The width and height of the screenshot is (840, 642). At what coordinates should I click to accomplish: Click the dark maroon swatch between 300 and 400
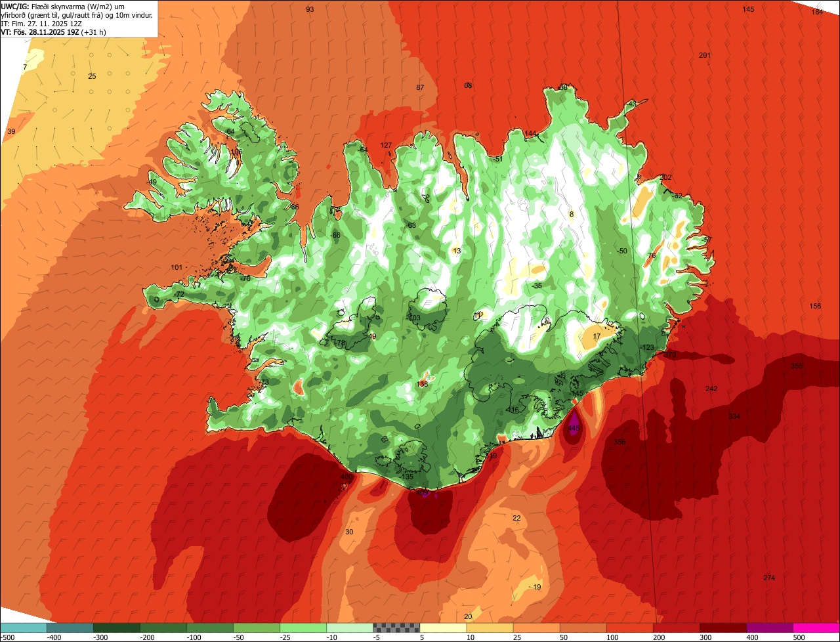(723, 627)
